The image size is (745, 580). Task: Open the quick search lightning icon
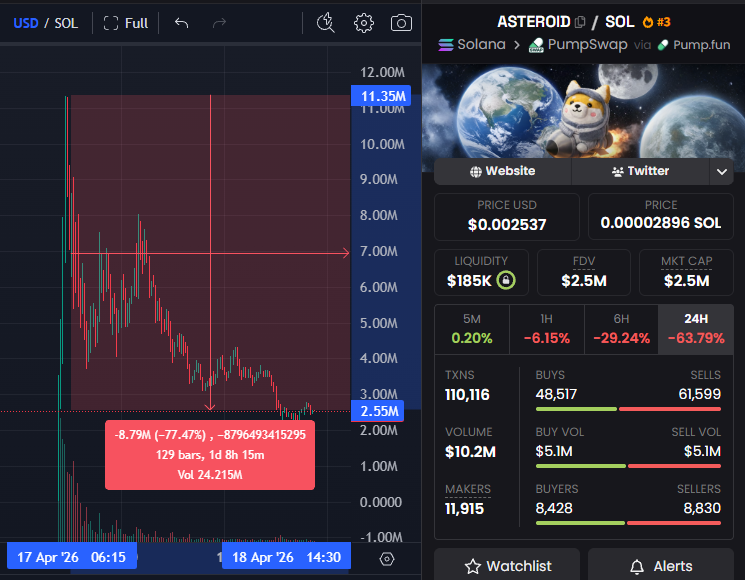[x=325, y=23]
